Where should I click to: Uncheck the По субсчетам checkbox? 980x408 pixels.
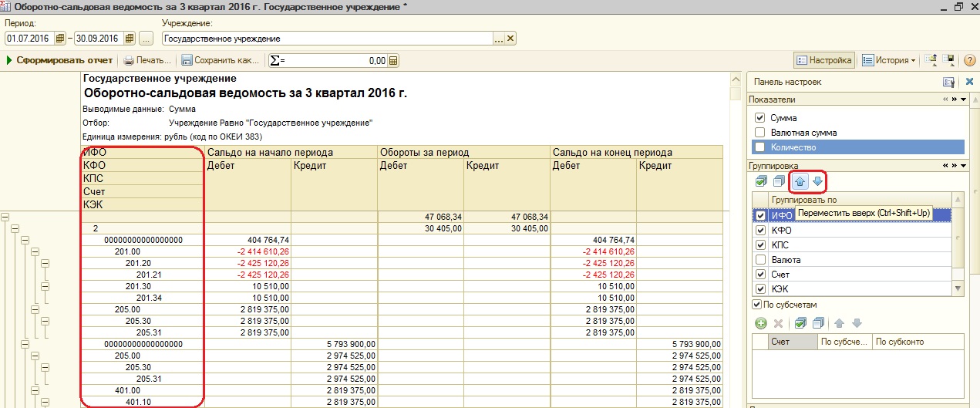pyautogui.click(x=756, y=305)
